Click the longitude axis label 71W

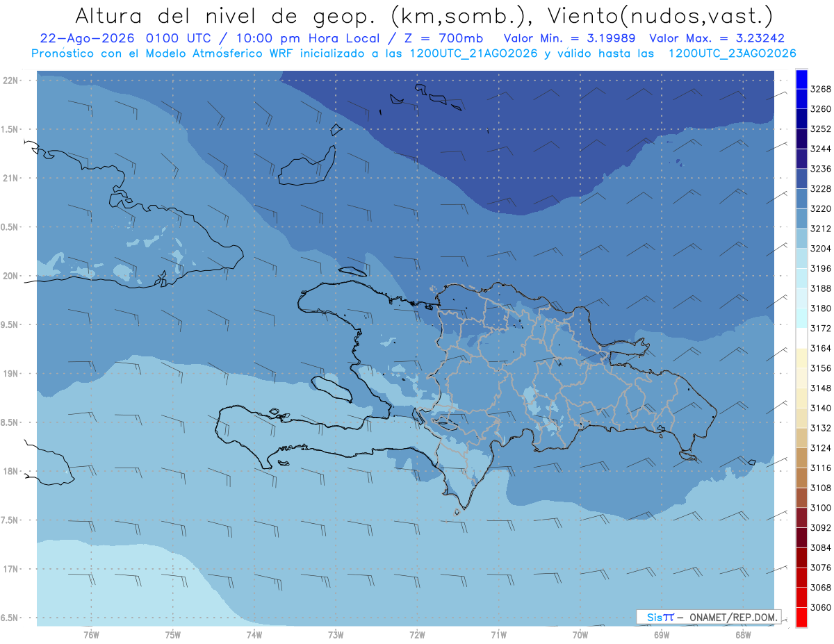click(x=498, y=634)
